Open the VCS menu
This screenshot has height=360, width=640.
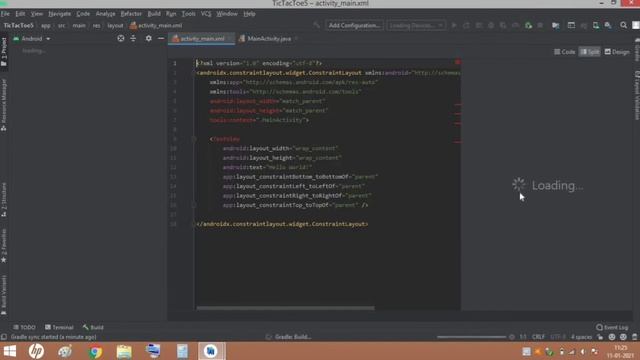point(206,13)
